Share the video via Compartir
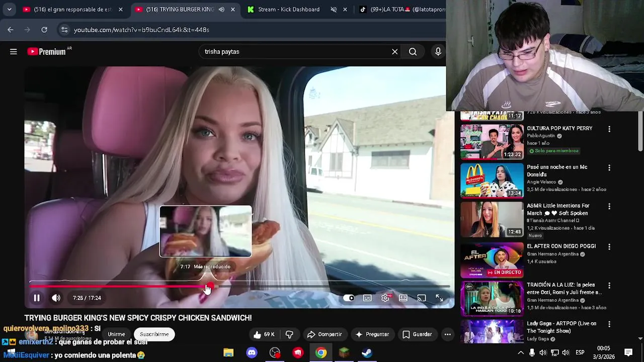 click(325, 334)
